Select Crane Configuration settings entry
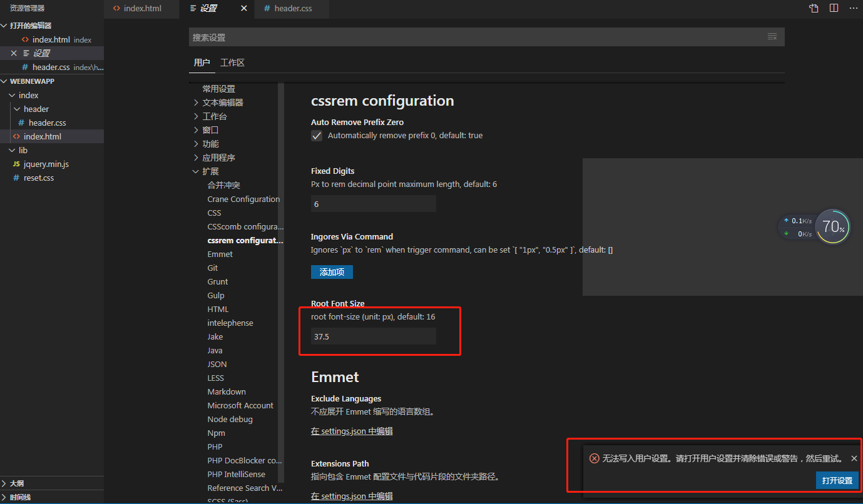 tap(243, 199)
